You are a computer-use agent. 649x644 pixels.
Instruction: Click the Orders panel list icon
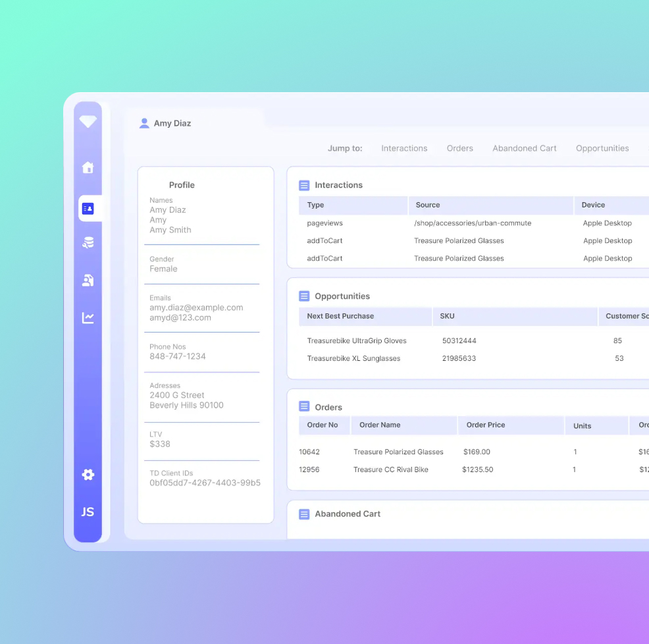click(304, 407)
